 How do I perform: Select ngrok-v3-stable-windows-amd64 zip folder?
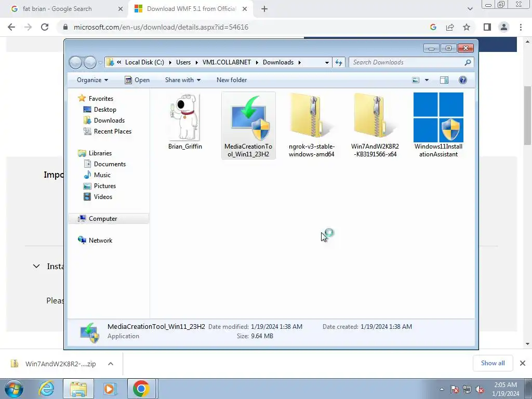coord(312,125)
